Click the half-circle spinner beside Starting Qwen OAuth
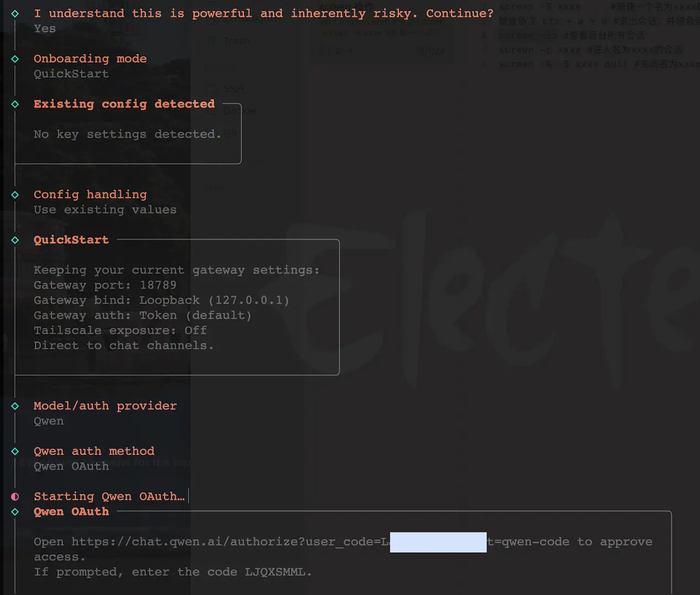This screenshot has height=595, width=700. point(15,496)
